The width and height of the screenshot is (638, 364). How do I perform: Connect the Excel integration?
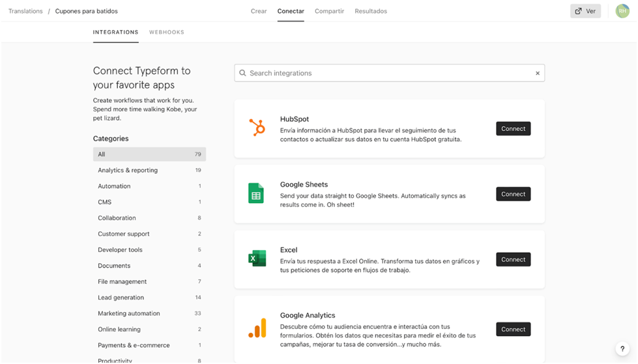pos(513,259)
